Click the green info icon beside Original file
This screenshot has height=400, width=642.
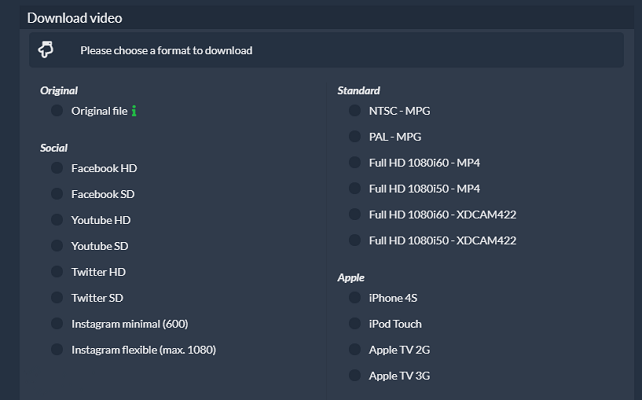(x=134, y=111)
